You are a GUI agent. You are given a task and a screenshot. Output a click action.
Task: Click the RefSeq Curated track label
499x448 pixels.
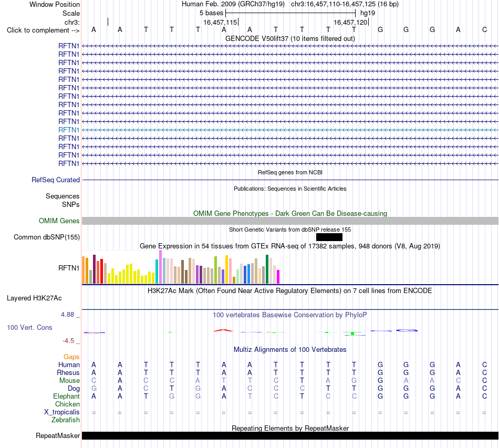56,180
